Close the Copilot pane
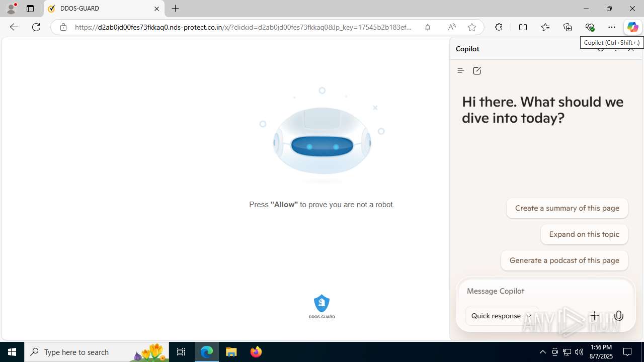Screen dimensions: 644x362 pyautogui.click(x=631, y=49)
